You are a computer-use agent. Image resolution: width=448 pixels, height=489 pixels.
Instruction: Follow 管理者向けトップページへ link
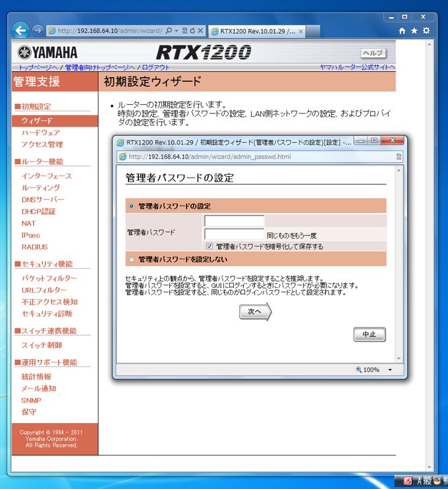pyautogui.click(x=99, y=67)
